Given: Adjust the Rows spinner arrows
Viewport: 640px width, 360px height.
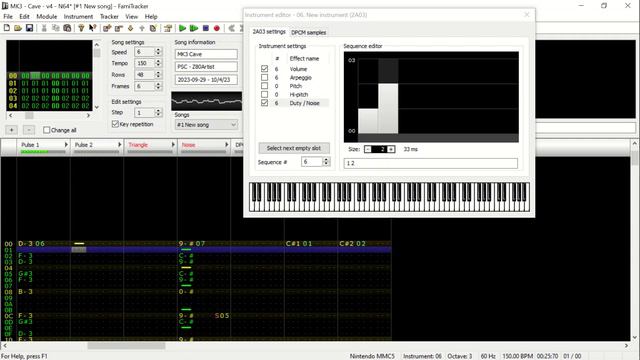Looking at the screenshot, I should coord(158,75).
